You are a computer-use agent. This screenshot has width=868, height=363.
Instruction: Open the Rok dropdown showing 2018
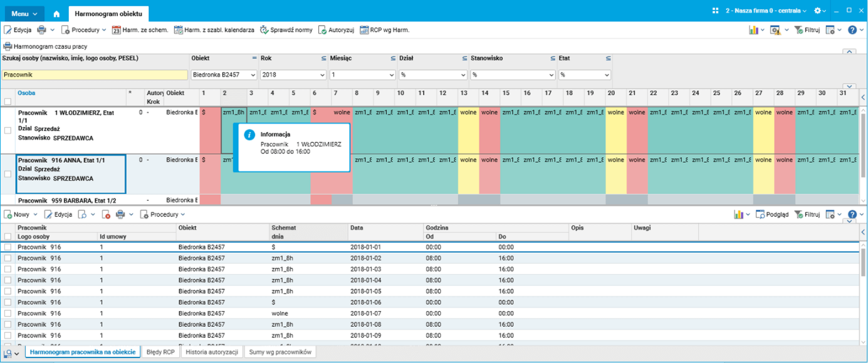coord(293,74)
